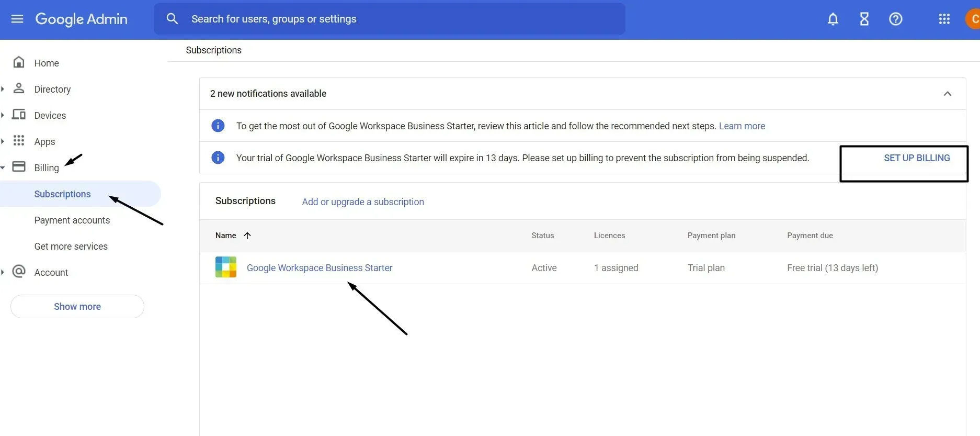Open the Google apps grid launcher

click(x=944, y=19)
